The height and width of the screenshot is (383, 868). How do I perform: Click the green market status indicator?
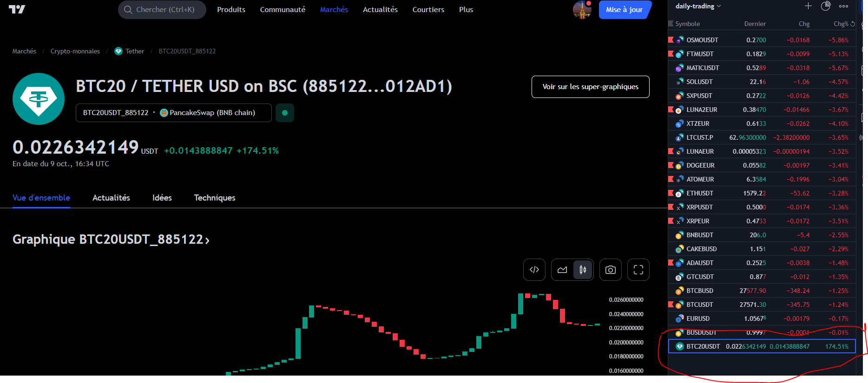pos(285,113)
